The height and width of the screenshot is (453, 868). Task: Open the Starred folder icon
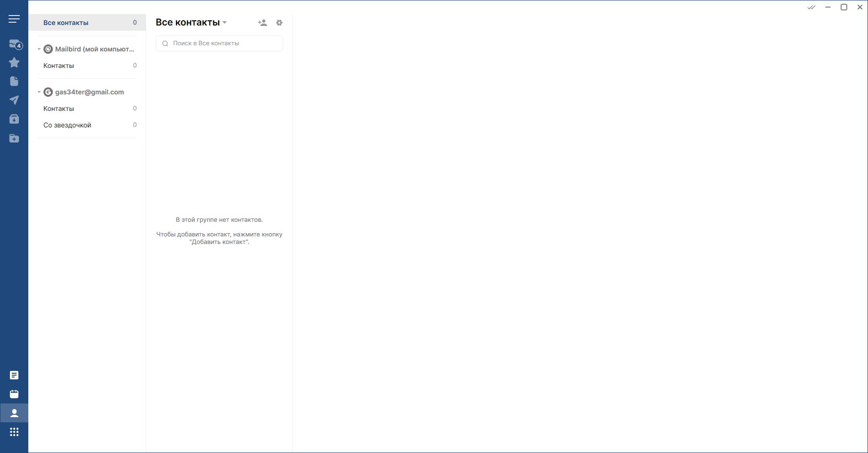14,62
